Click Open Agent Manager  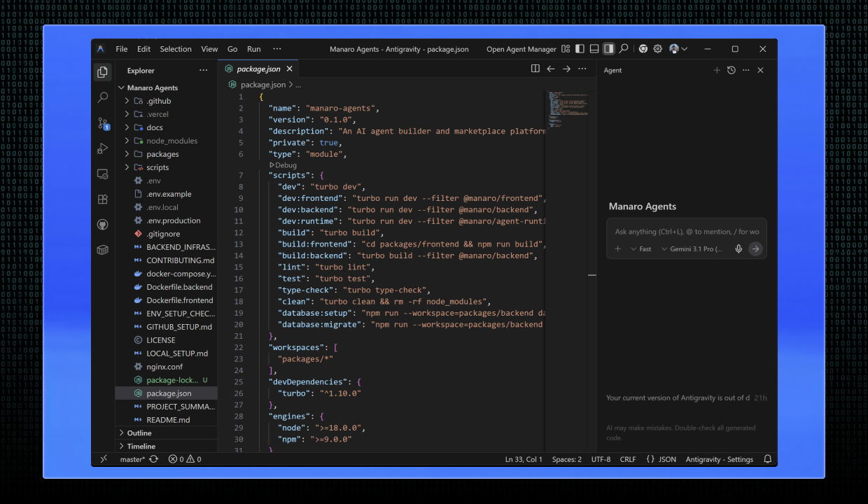tap(520, 49)
